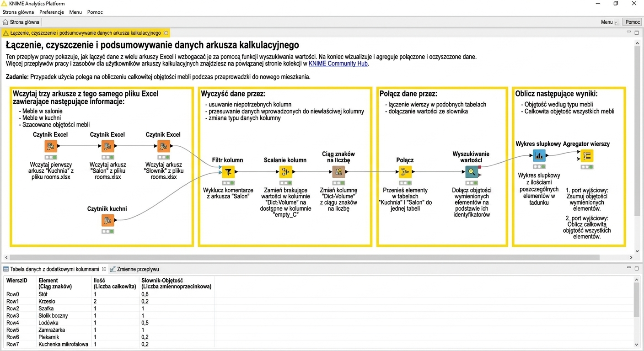The height and width of the screenshot is (351, 644).
Task: Click the Zmienne przepływu tab icon
Action: (x=113, y=269)
